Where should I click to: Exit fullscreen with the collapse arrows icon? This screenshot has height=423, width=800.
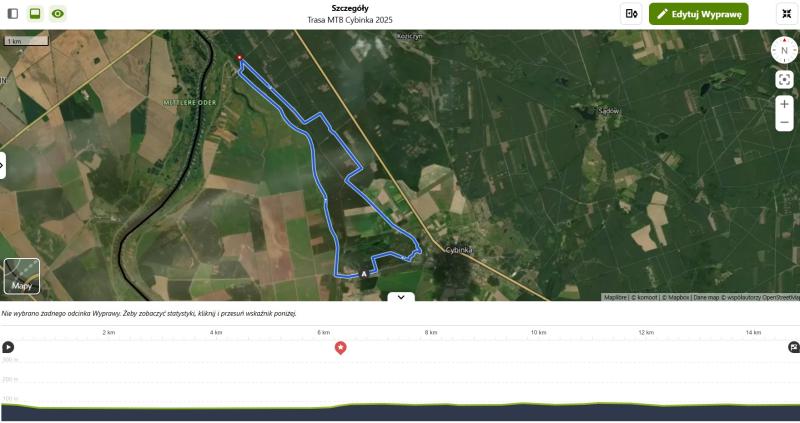pos(787,14)
